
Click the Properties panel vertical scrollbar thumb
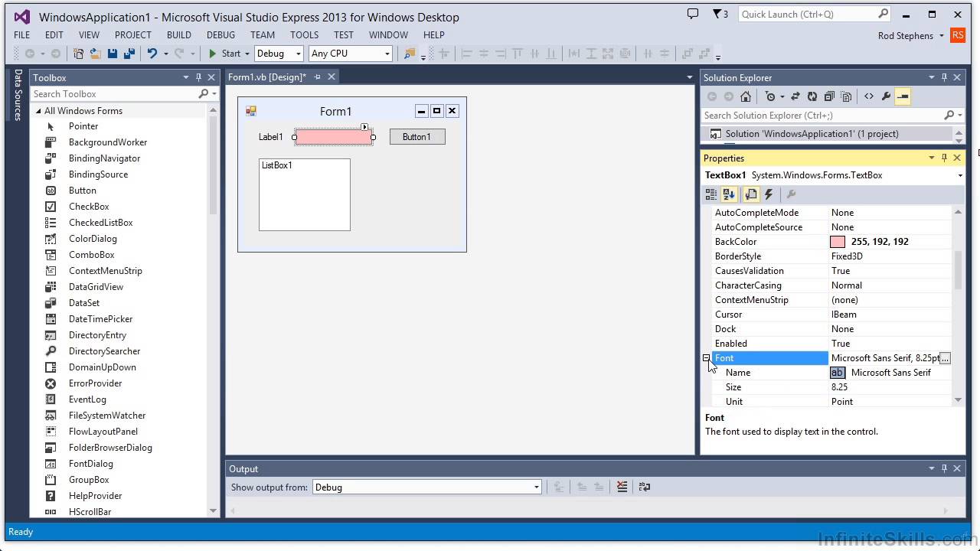click(958, 270)
